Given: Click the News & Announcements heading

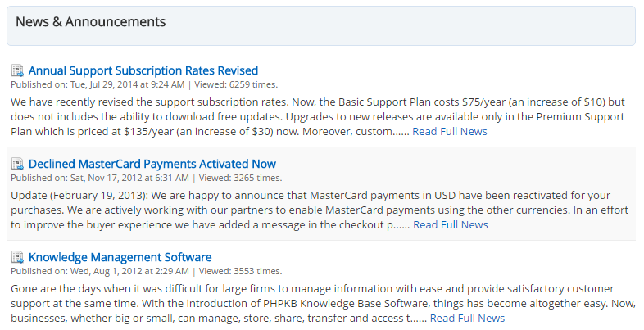Looking at the screenshot, I should click(x=91, y=22).
